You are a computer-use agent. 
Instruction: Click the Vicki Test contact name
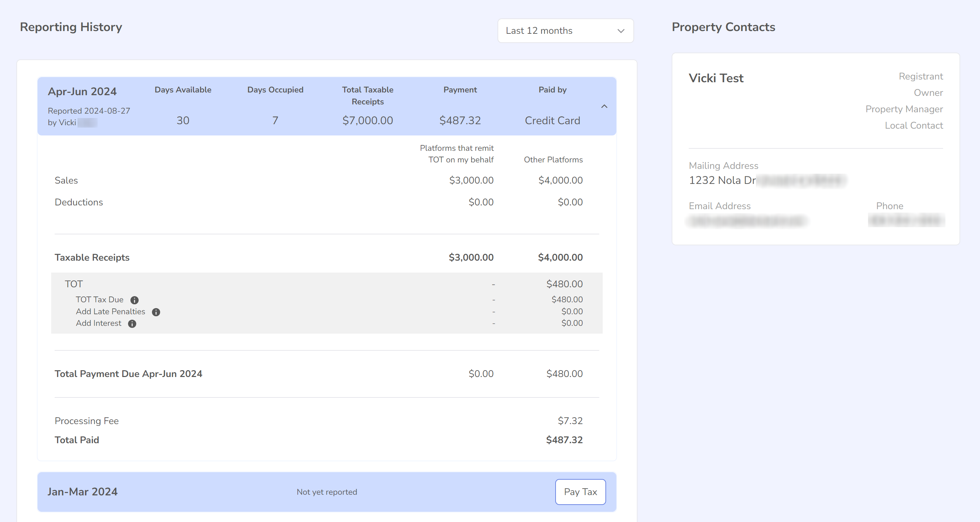pyautogui.click(x=716, y=78)
